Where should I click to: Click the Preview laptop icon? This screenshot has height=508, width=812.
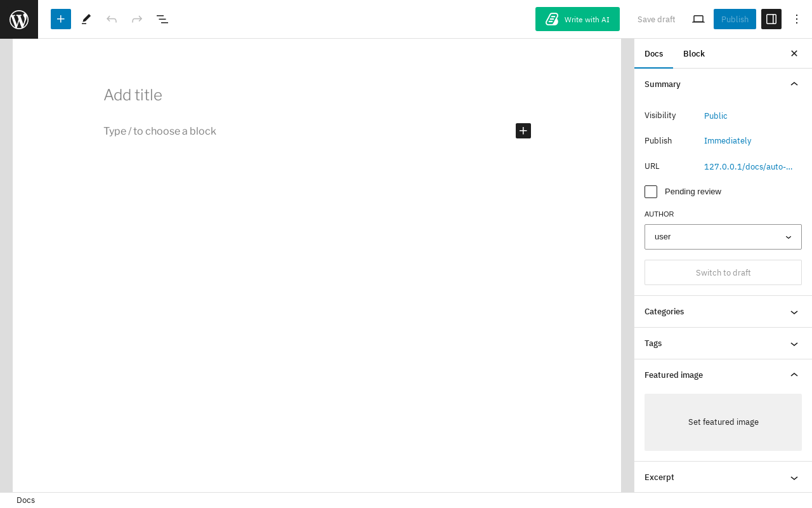(698, 19)
